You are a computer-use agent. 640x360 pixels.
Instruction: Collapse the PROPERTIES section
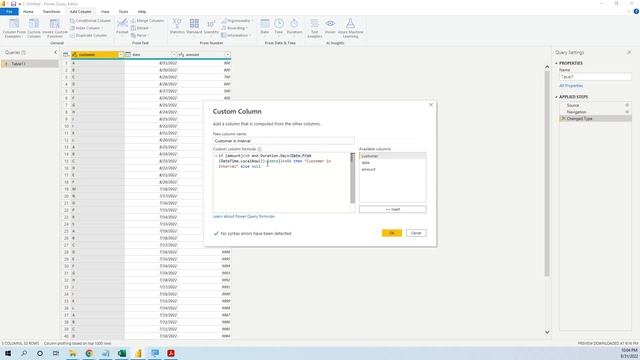556,63
